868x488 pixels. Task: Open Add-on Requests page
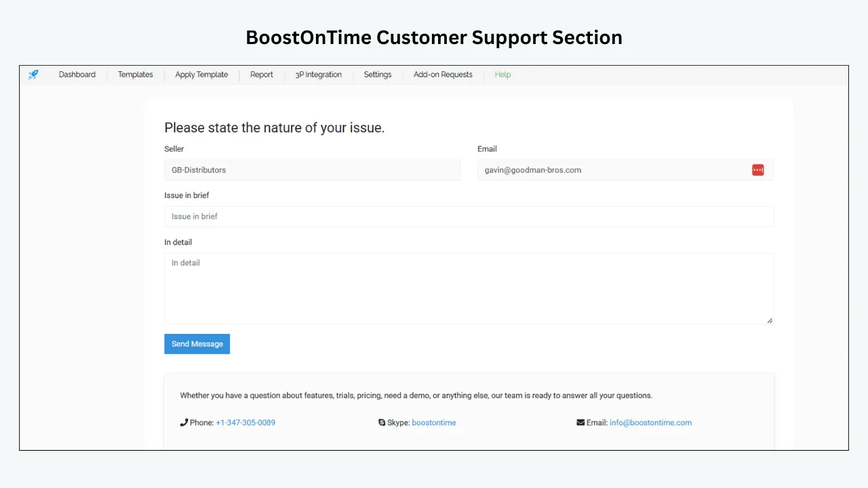point(443,75)
